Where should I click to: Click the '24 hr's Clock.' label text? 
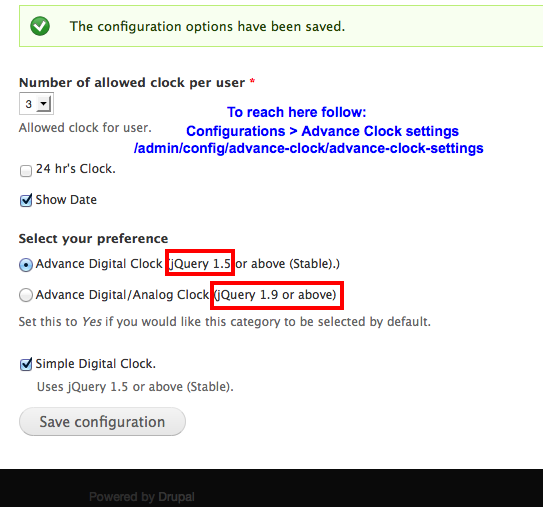click(x=76, y=169)
